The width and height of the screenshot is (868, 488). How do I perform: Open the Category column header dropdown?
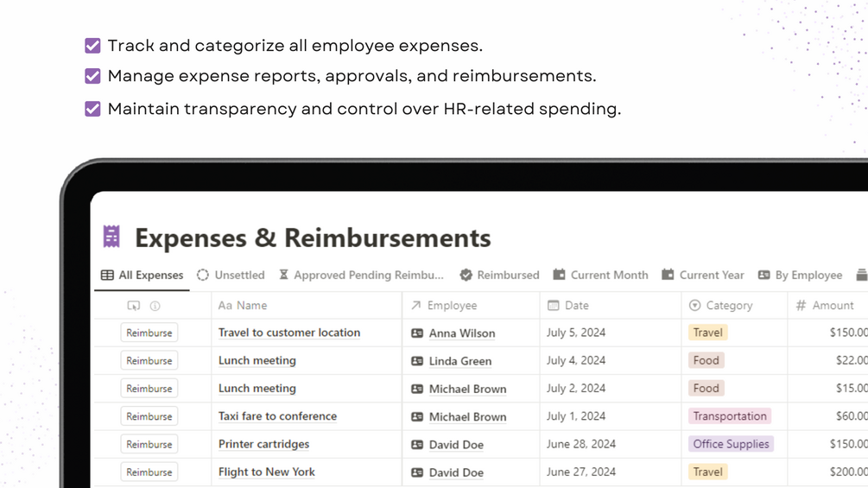pyautogui.click(x=721, y=306)
